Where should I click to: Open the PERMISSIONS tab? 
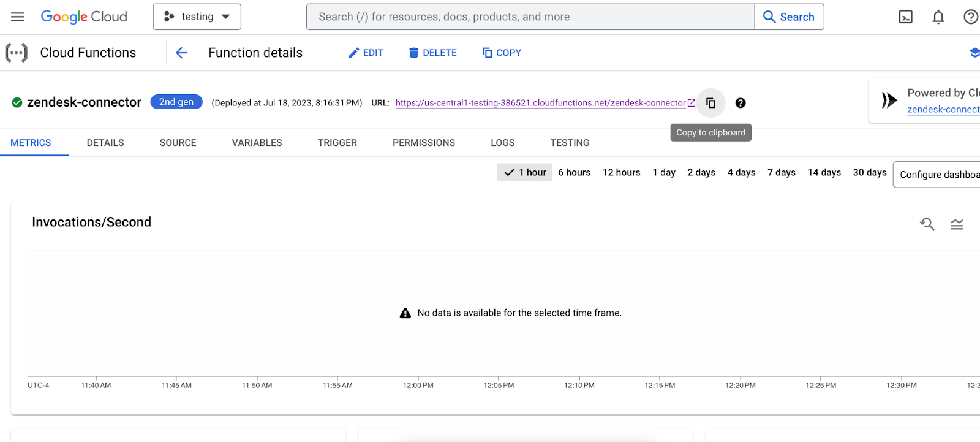tap(424, 143)
